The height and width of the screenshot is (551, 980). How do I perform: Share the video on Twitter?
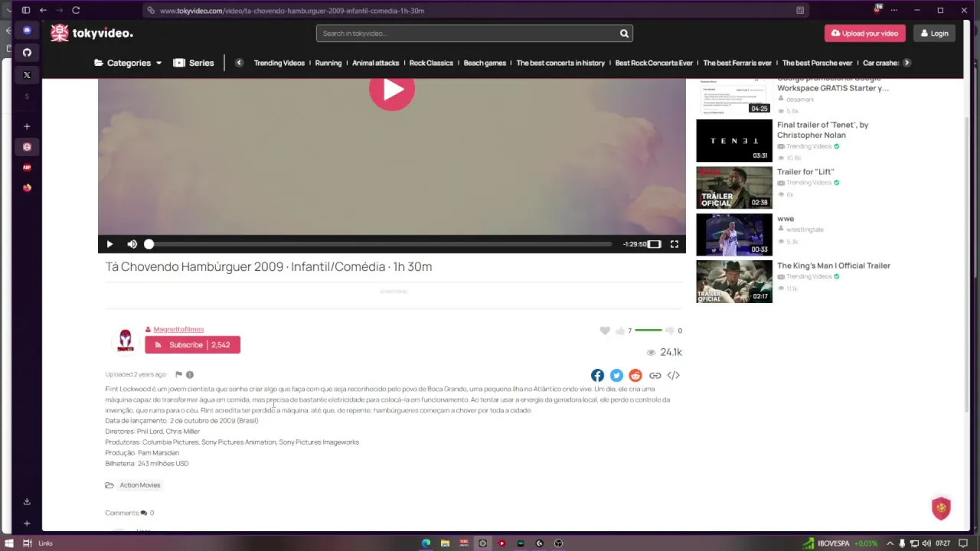click(x=616, y=375)
